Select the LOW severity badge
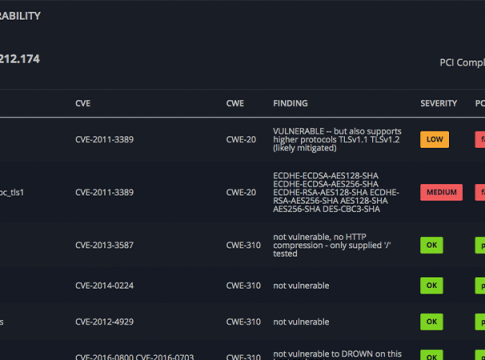Screen dimensions: 485x360 434,139
